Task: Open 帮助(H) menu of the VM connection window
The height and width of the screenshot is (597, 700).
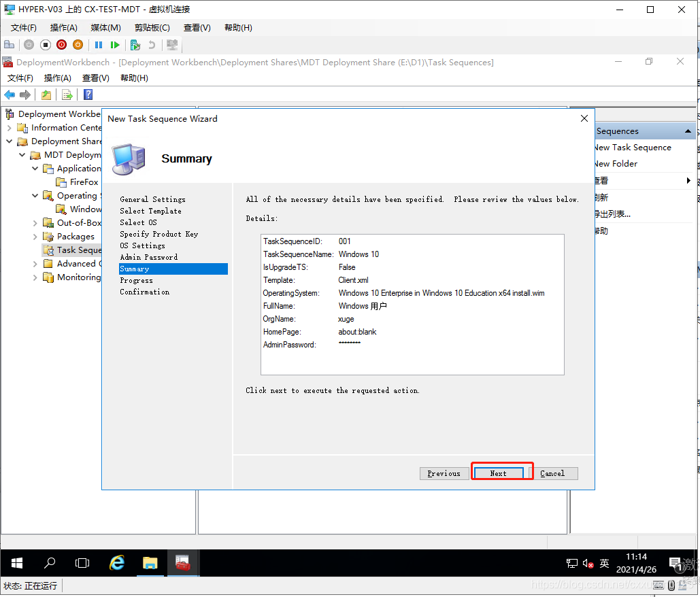Action: (x=238, y=28)
